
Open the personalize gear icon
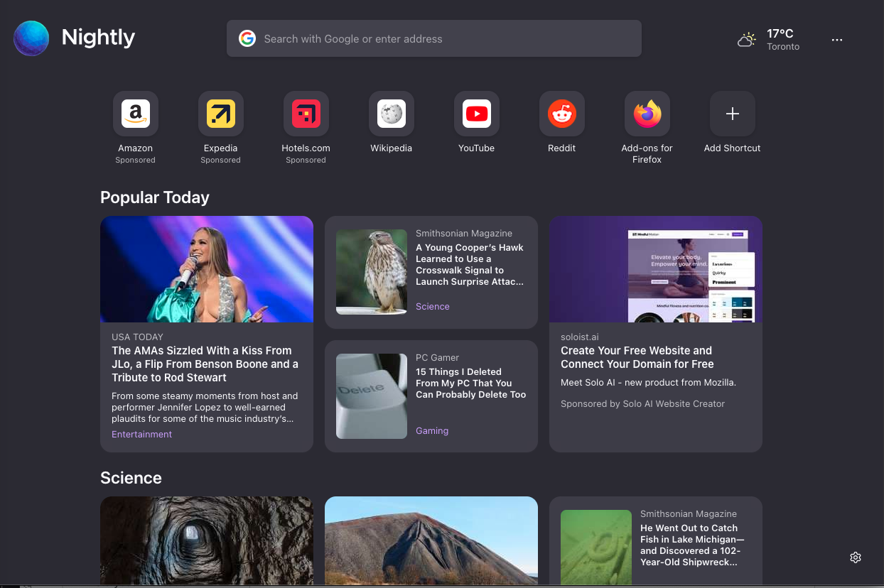856,557
